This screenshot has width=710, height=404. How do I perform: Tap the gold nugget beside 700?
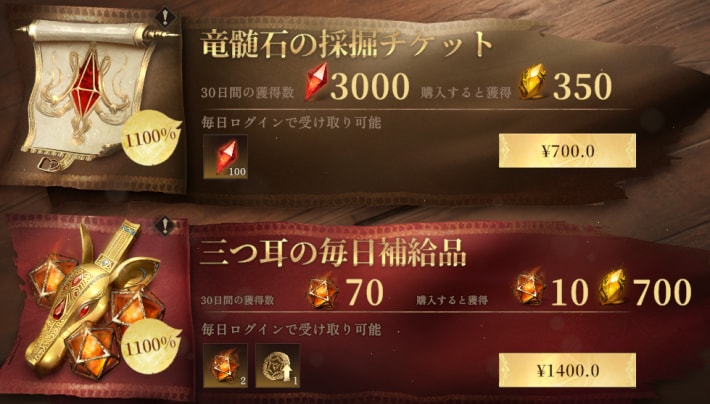tap(613, 287)
